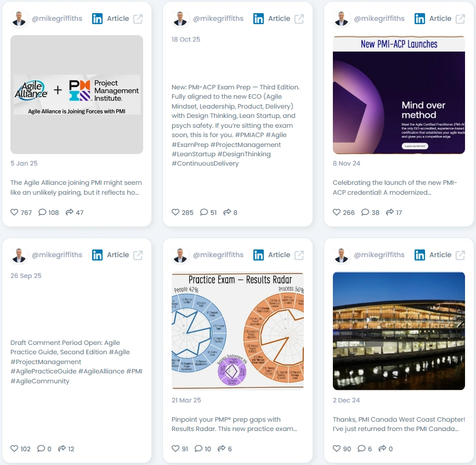476x465 pixels.
Task: Click comment icon with 10 comments
Action: [x=198, y=449]
